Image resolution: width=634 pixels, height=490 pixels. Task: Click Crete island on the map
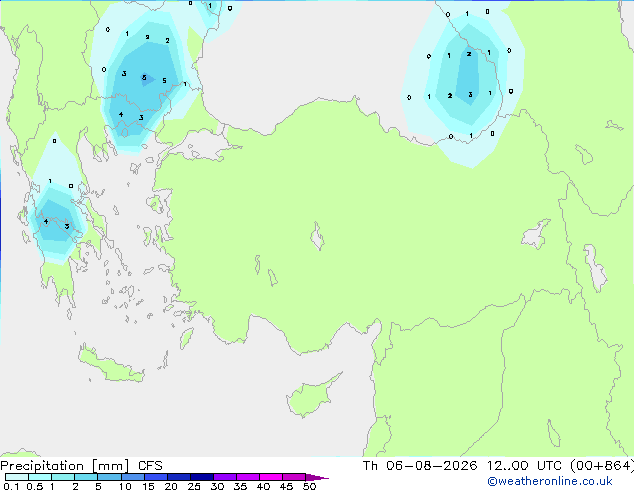pos(110,365)
